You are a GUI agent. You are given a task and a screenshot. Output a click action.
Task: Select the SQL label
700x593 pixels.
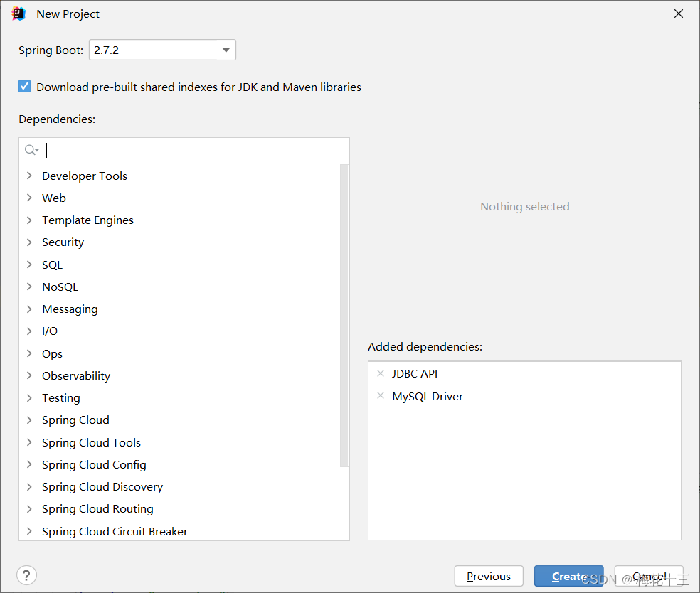[52, 265]
